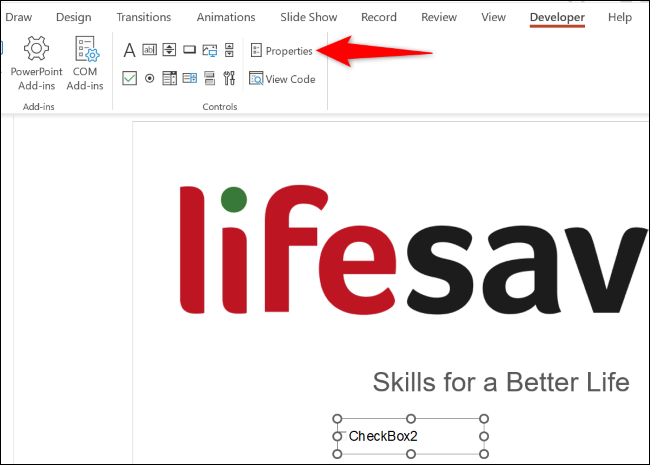
Task: Open the Animations tab
Action: [x=226, y=17]
